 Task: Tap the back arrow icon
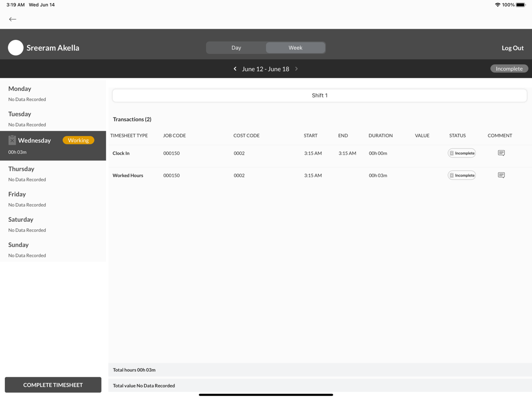(x=13, y=19)
